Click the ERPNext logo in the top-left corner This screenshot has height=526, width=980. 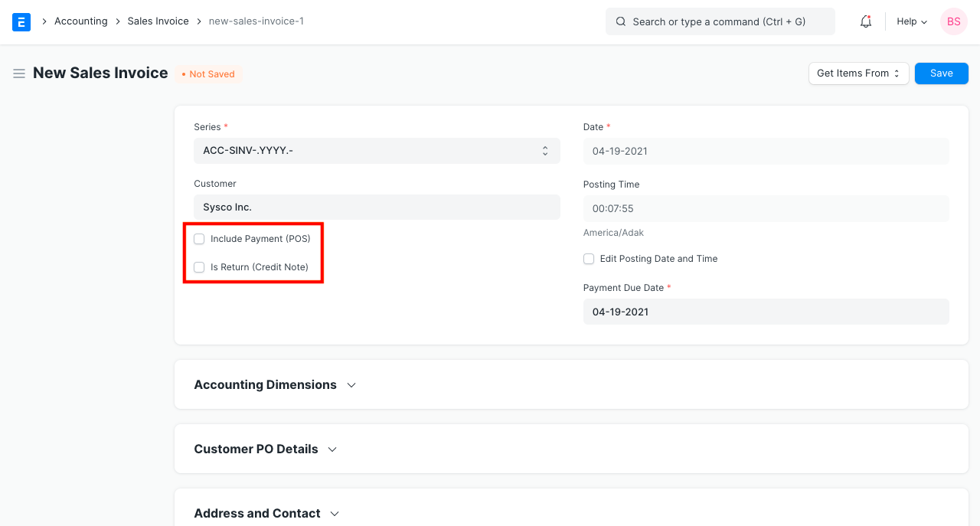21,21
